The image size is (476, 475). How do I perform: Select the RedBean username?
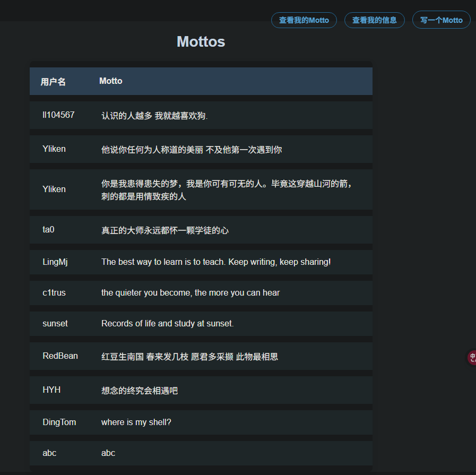coord(60,356)
